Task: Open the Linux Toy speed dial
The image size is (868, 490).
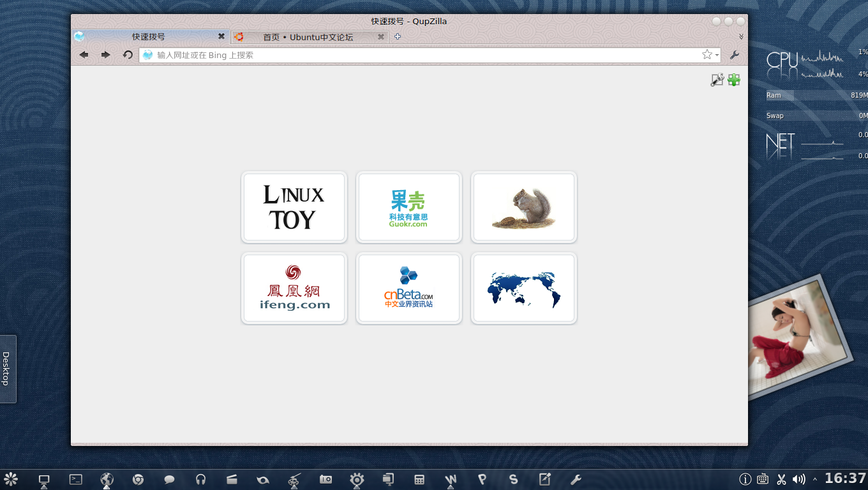Action: [294, 207]
